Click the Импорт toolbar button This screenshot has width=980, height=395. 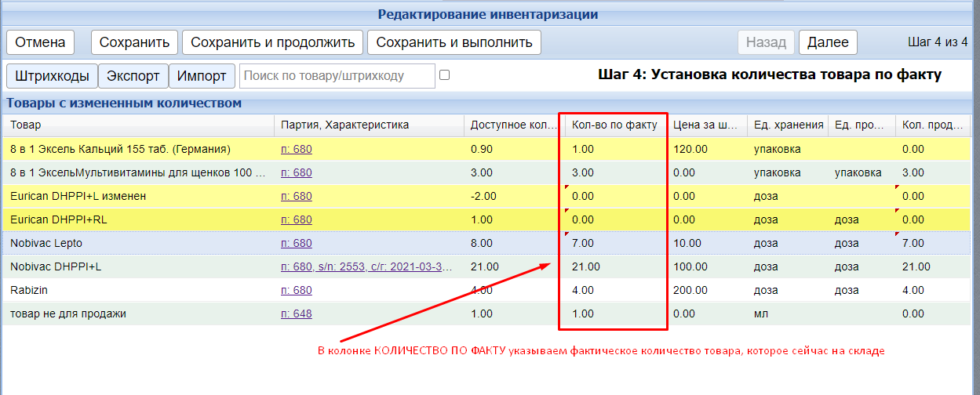coord(202,76)
